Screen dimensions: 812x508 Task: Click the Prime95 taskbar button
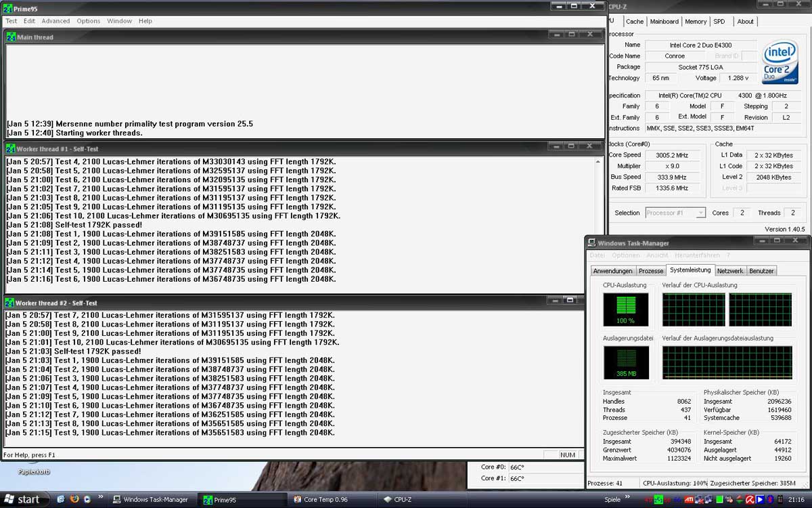242,499
